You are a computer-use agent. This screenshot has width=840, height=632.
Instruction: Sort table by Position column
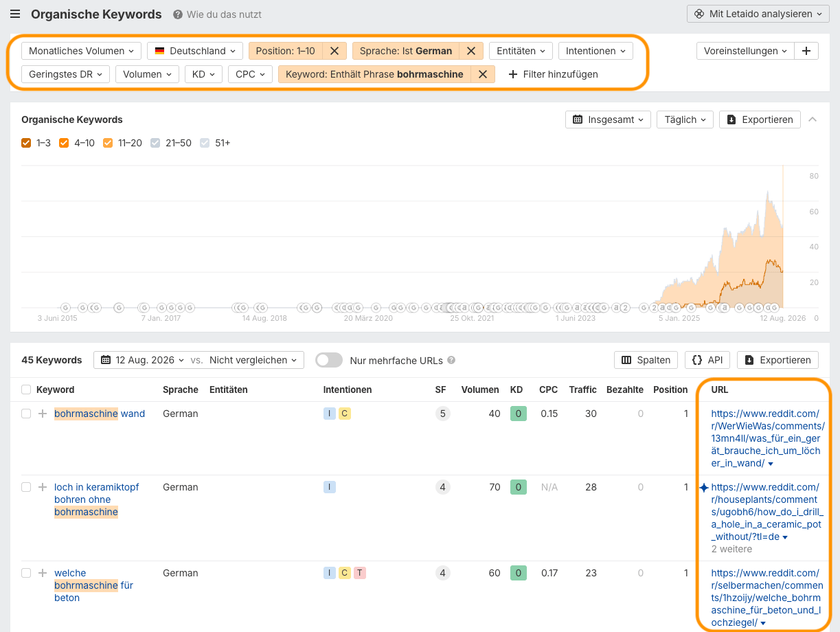[670, 390]
